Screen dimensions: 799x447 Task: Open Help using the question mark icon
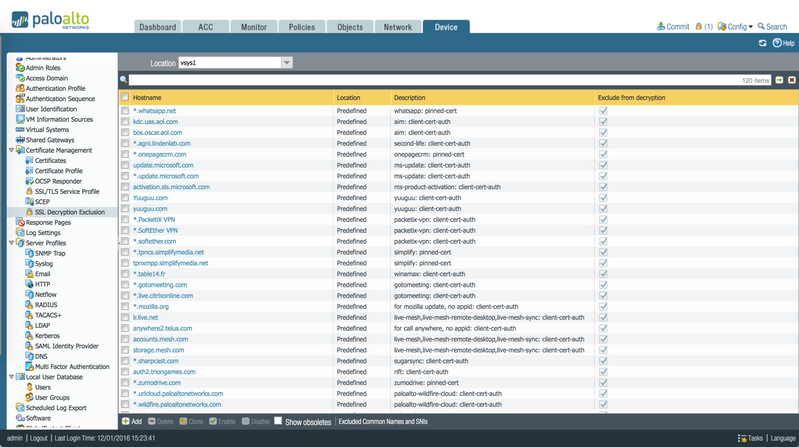coord(777,44)
